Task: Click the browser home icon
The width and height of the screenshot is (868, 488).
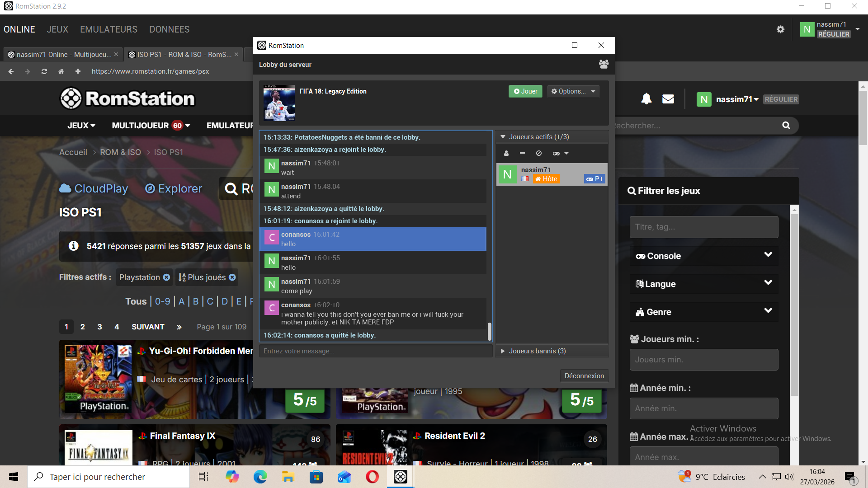Action: click(x=61, y=71)
